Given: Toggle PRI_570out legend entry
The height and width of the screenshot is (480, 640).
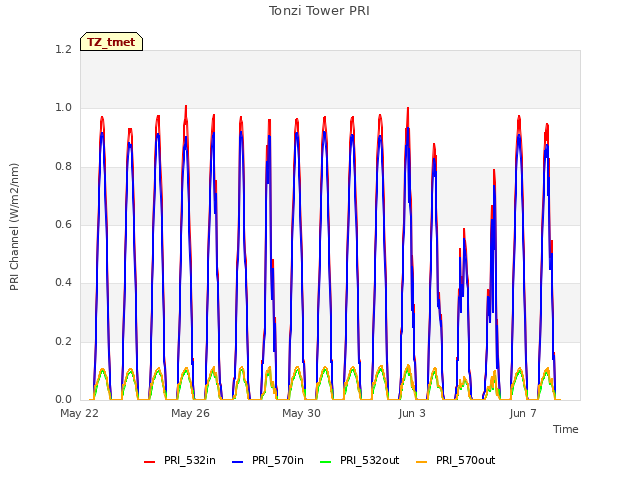Looking at the screenshot, I should [x=456, y=460].
